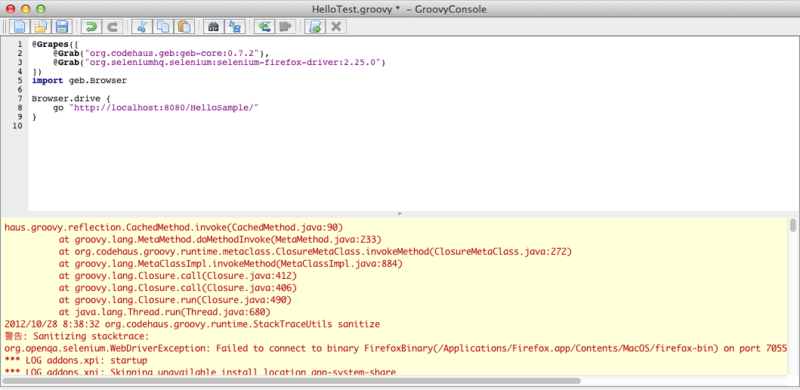This screenshot has width=800, height=390.
Task: Click the selenium-firefox-driver:2.25.0 string
Action: point(233,62)
